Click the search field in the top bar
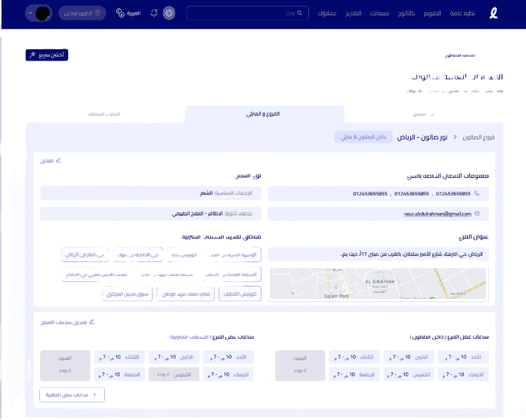 (248, 13)
